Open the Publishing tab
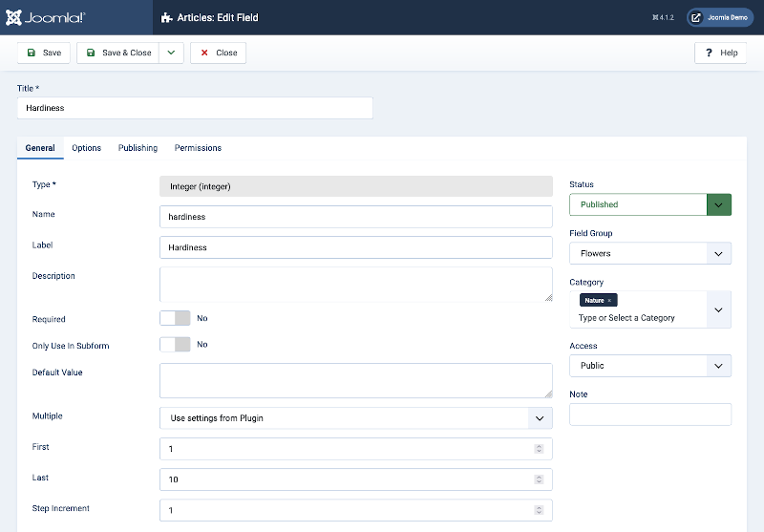 [138, 148]
